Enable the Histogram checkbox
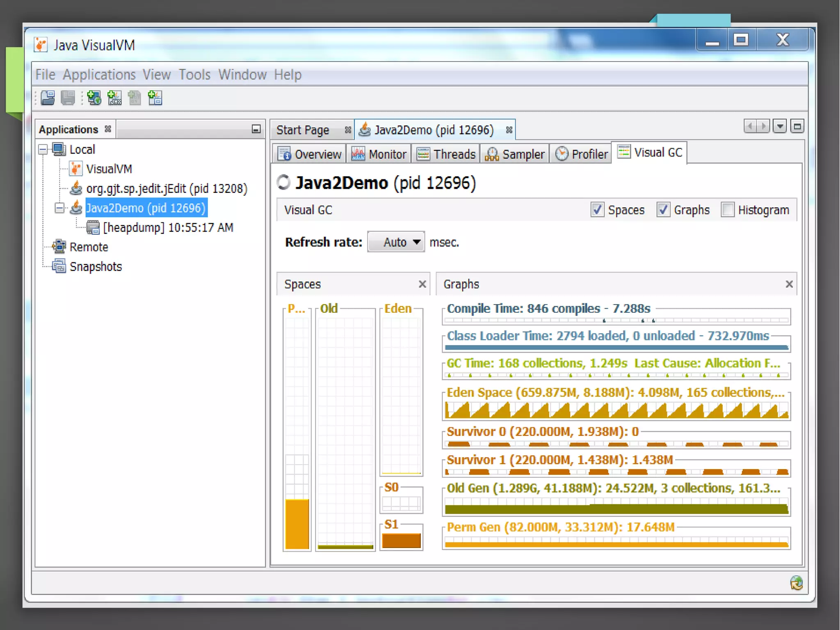The image size is (840, 630). click(x=728, y=210)
